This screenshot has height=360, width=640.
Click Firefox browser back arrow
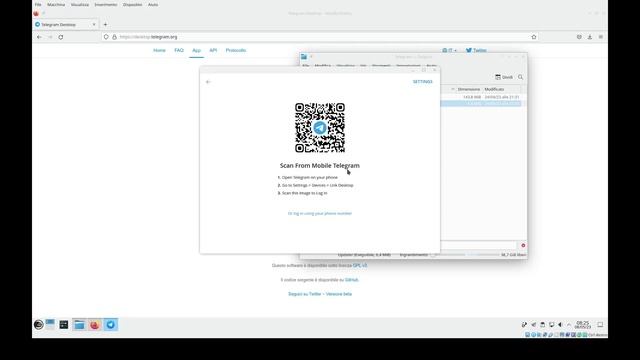pos(39,37)
